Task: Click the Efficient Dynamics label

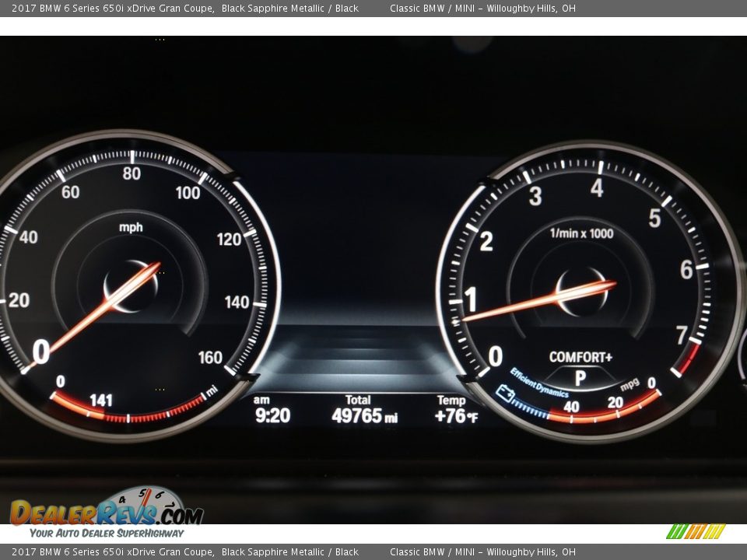Action: tap(539, 383)
